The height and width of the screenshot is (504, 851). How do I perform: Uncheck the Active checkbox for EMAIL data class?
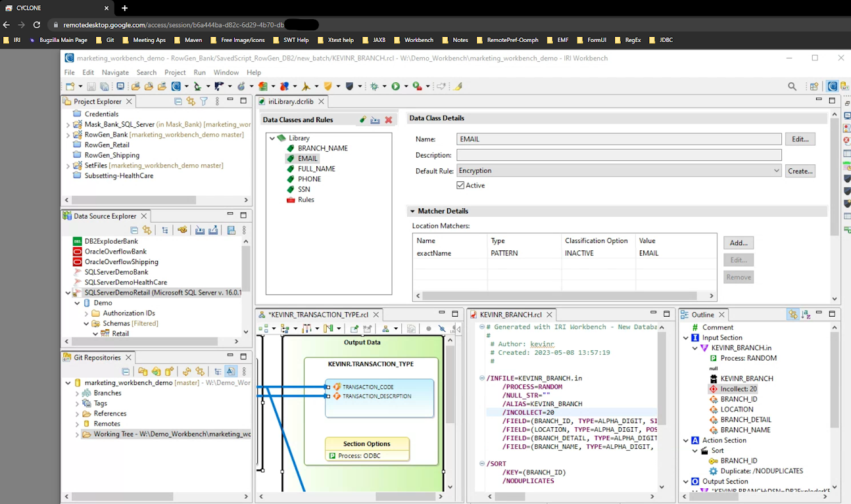tap(460, 185)
